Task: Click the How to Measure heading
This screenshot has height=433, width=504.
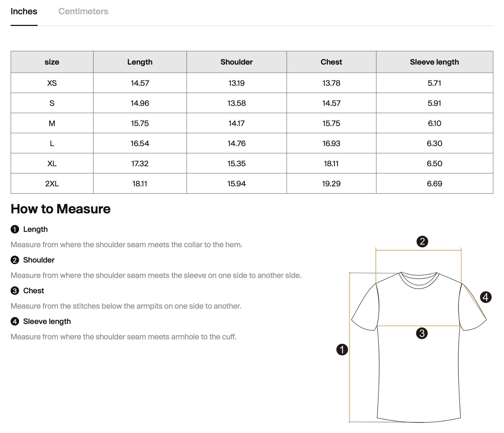Action: tap(61, 209)
